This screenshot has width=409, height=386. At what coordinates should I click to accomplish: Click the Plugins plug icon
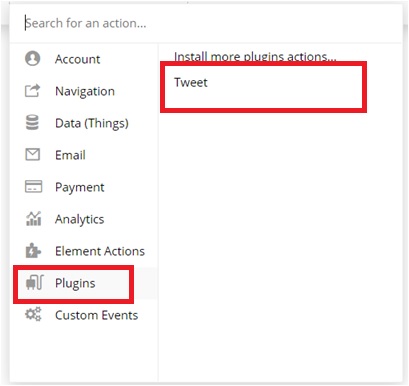tap(35, 283)
